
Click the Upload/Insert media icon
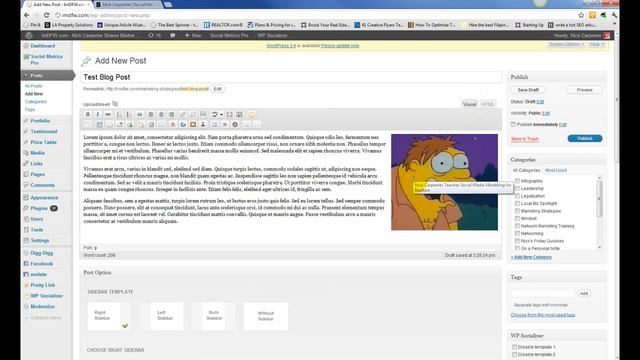click(x=115, y=104)
